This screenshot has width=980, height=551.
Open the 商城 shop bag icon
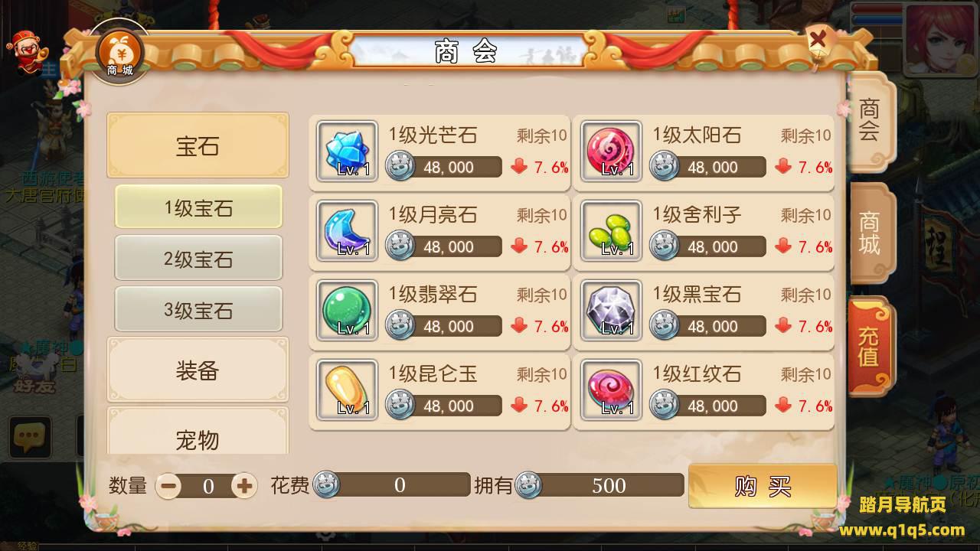coord(120,52)
